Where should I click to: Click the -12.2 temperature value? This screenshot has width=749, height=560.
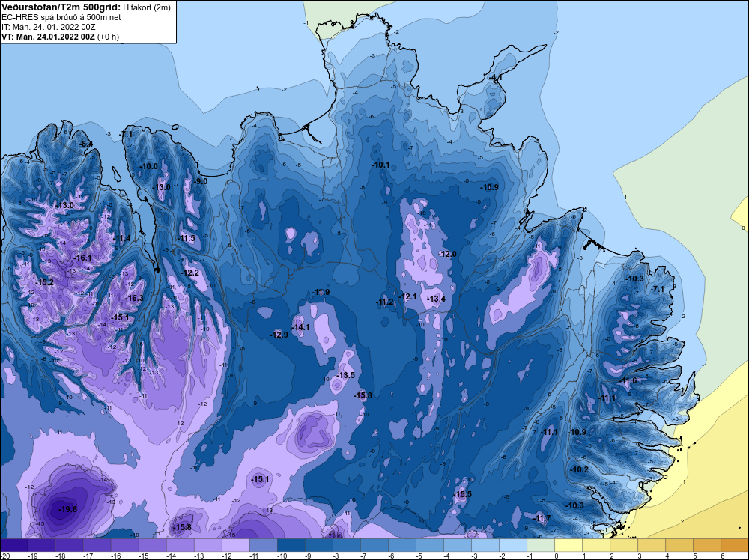click(189, 273)
